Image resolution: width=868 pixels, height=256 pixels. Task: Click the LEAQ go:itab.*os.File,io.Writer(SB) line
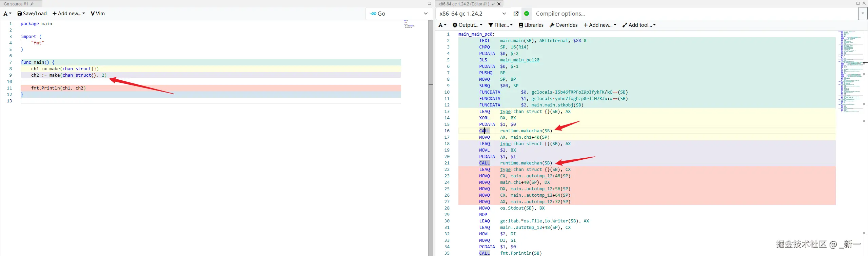pos(534,221)
